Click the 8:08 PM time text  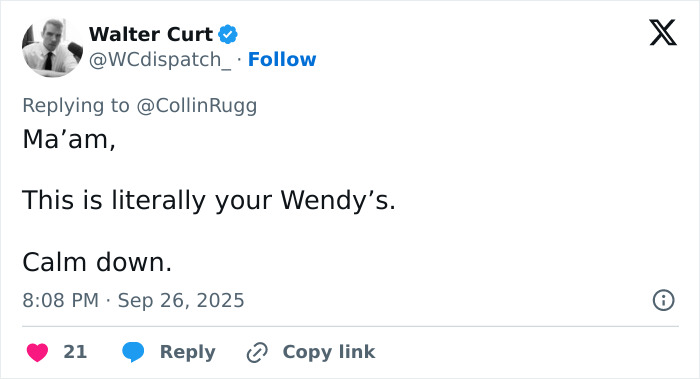point(61,300)
